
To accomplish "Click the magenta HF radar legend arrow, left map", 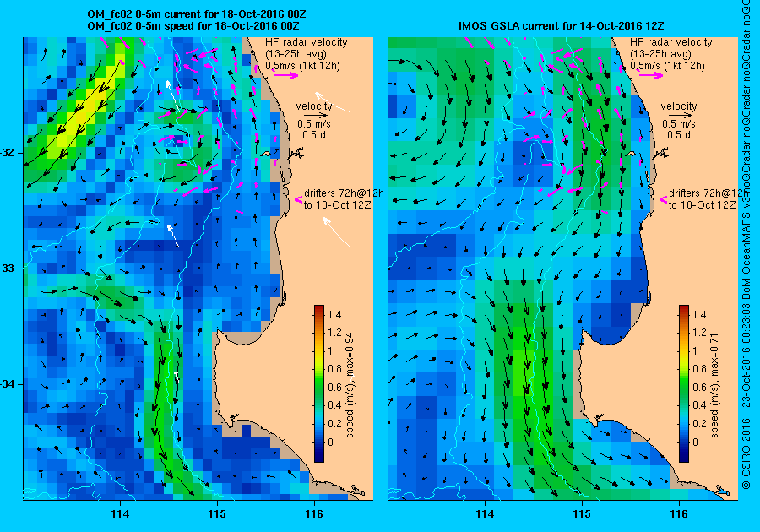I will 286,75.
